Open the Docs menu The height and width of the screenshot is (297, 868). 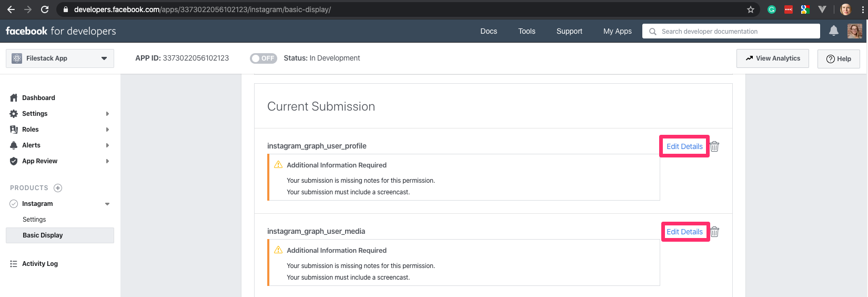pyautogui.click(x=489, y=31)
